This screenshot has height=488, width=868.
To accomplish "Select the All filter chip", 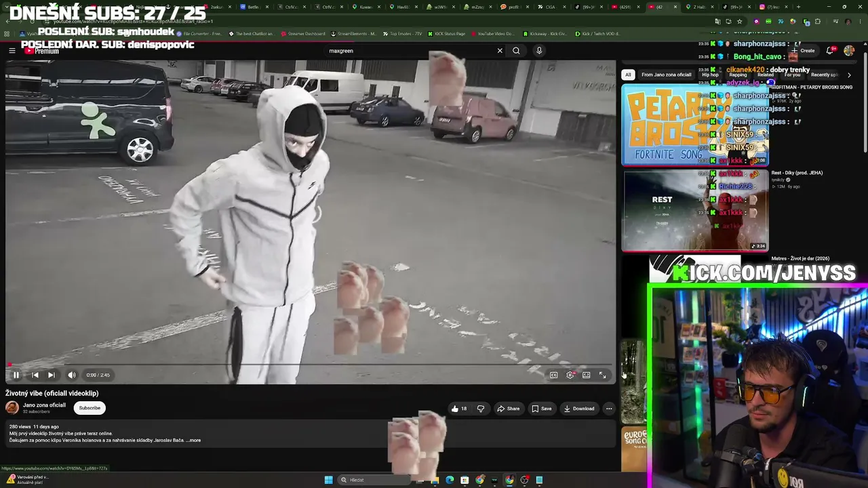I will (628, 75).
